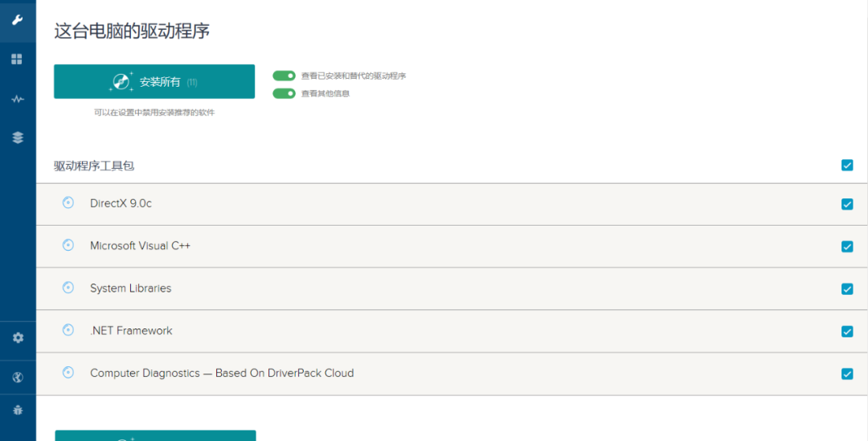The image size is (868, 441).
Task: Open the pulse diagnostics icon in sidebar
Action: pos(18,99)
